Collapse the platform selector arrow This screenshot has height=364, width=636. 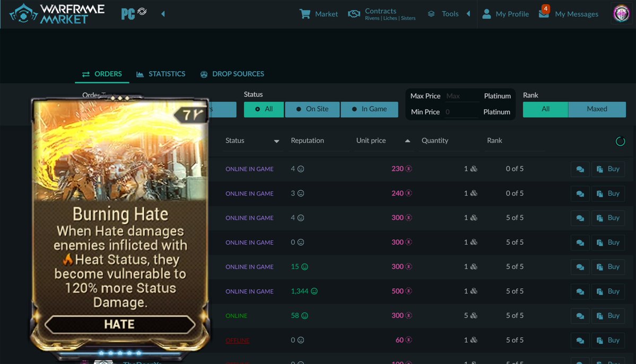[x=163, y=14]
